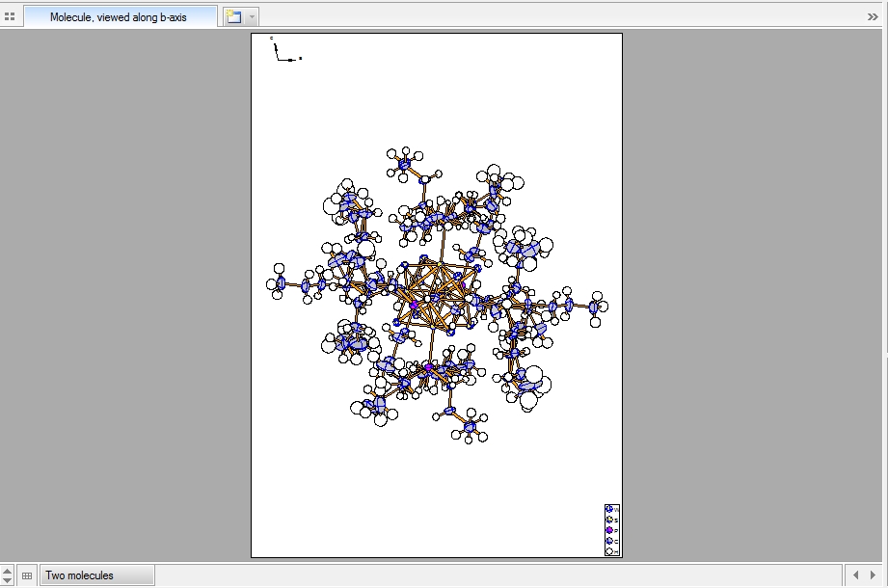Click the tab list grip icon at top left
This screenshot has width=888, height=588.
point(10,16)
